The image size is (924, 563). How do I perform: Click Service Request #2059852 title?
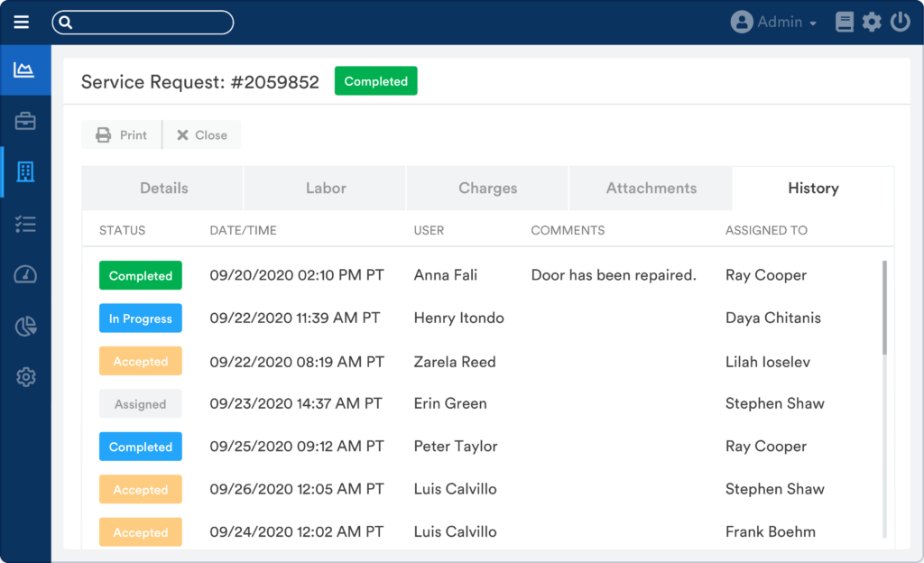(x=199, y=82)
